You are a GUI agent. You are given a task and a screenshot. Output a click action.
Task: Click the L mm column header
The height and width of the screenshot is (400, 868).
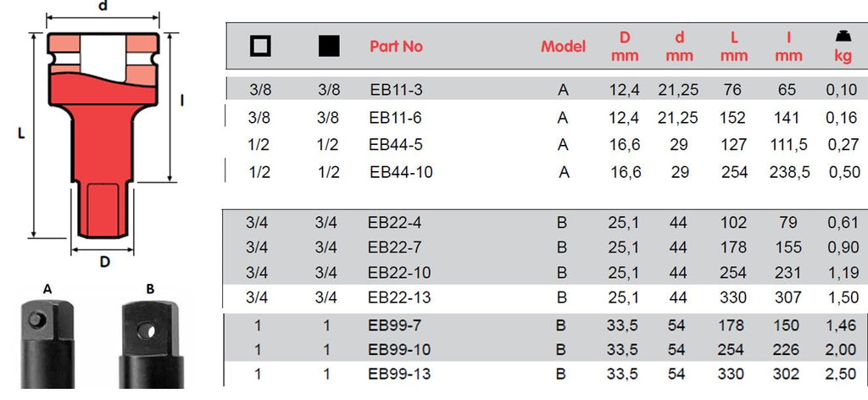[x=734, y=47]
